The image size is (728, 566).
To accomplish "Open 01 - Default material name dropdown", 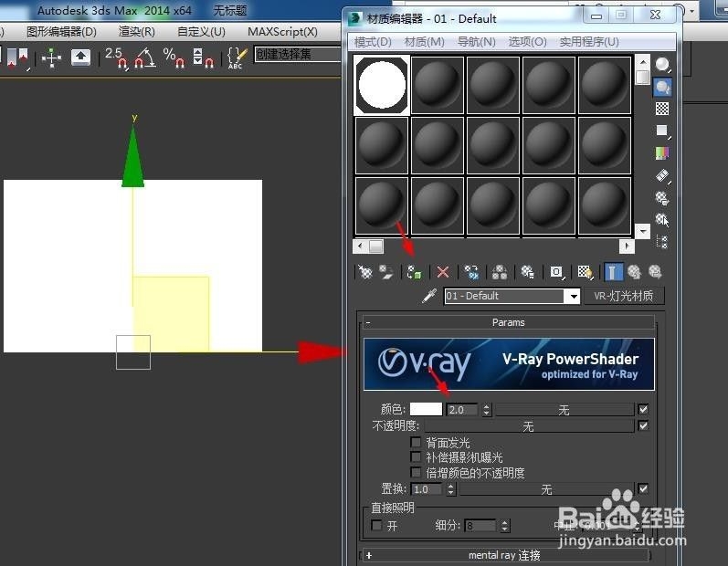I will [x=574, y=296].
